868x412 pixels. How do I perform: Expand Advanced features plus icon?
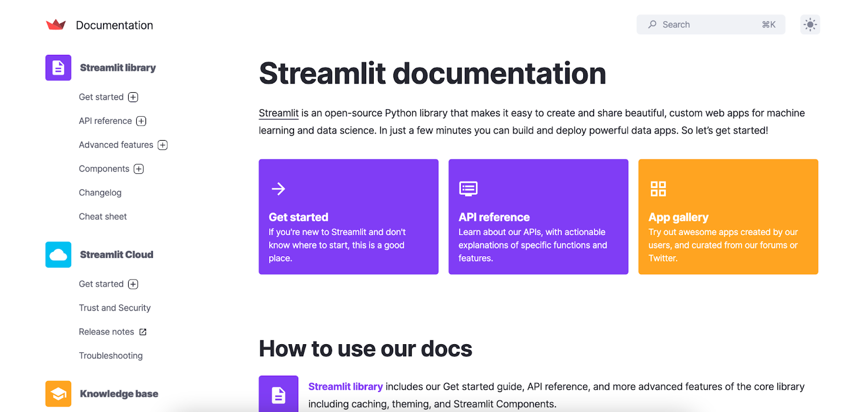point(163,145)
